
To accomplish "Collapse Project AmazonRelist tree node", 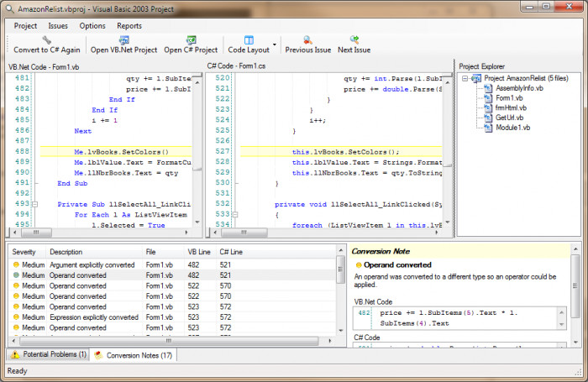I will coord(465,78).
